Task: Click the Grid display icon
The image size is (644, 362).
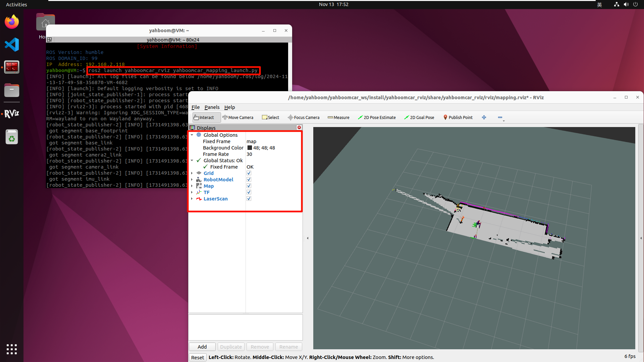Action: [199, 173]
